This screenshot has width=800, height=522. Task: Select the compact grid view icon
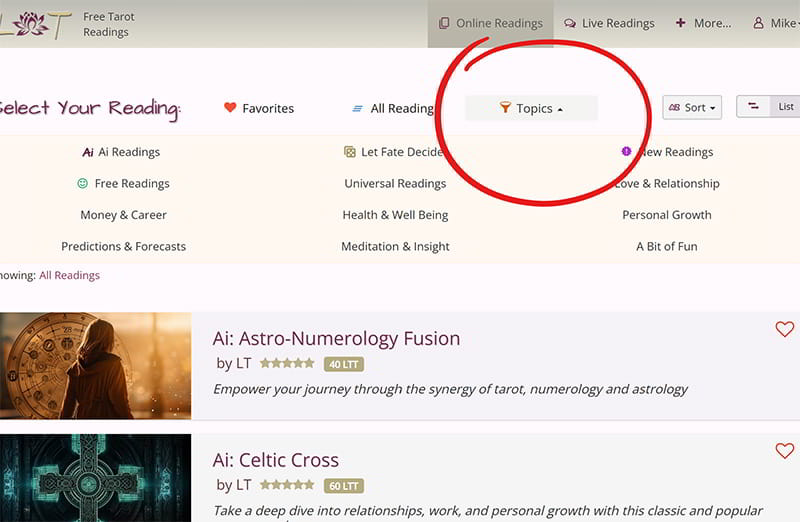pyautogui.click(x=754, y=107)
